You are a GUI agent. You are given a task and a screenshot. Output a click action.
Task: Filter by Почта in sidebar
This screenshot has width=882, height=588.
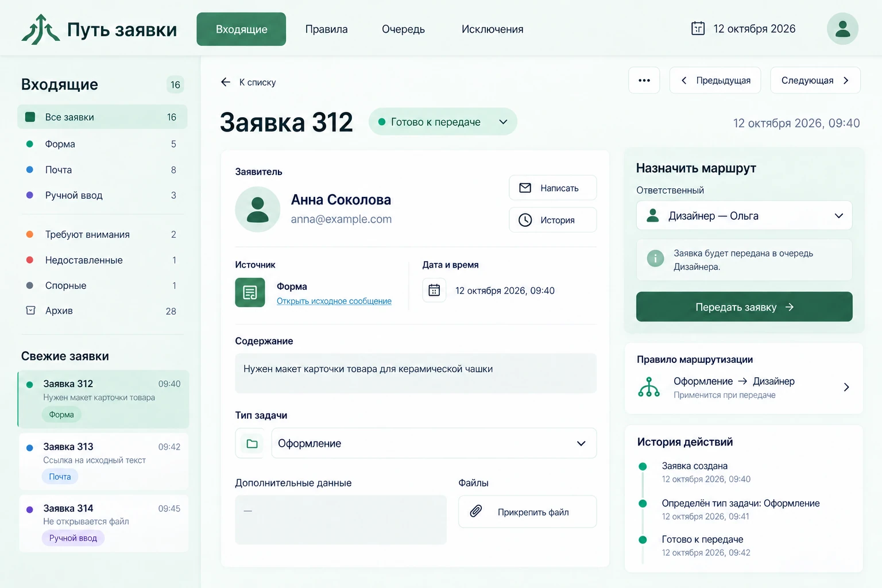[102, 170]
